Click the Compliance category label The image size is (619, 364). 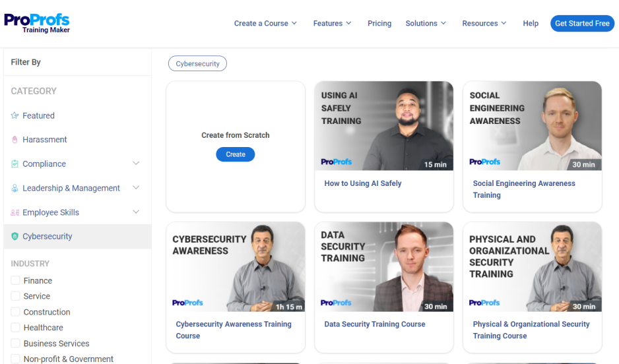pyautogui.click(x=44, y=164)
